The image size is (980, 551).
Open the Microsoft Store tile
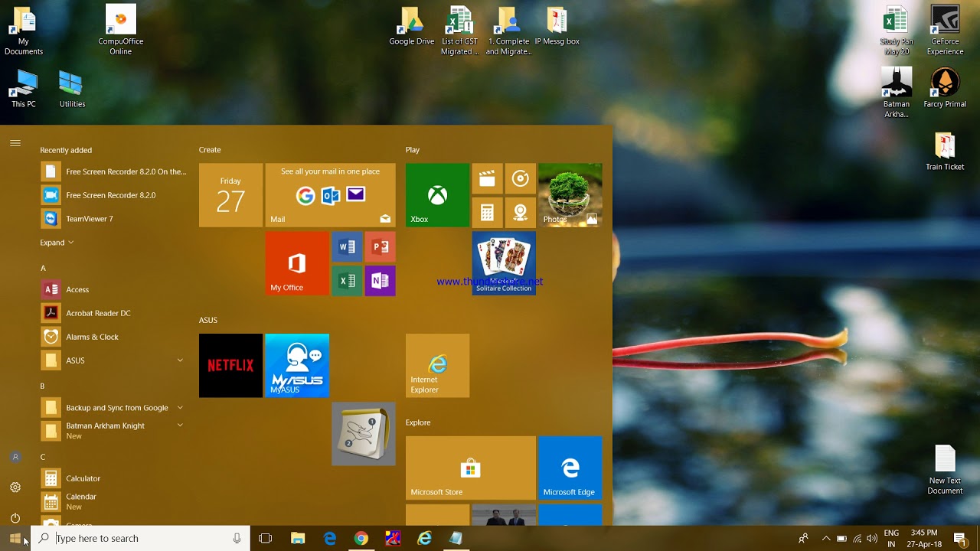(471, 468)
